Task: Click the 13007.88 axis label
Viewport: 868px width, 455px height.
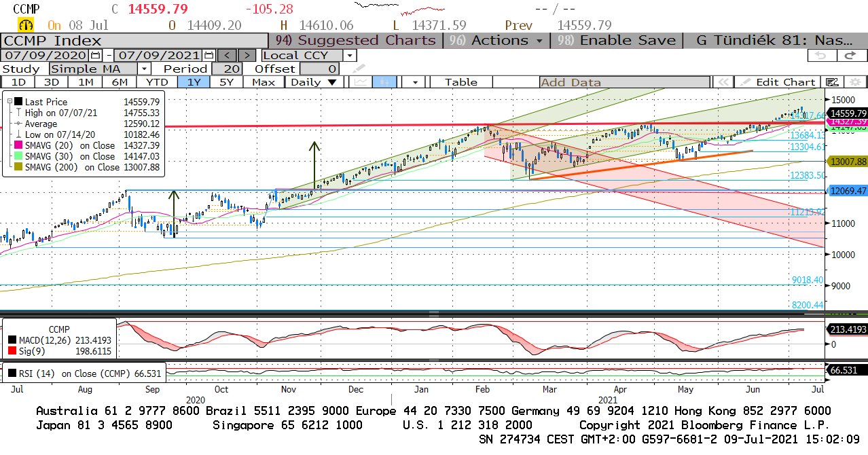Action: click(x=848, y=162)
